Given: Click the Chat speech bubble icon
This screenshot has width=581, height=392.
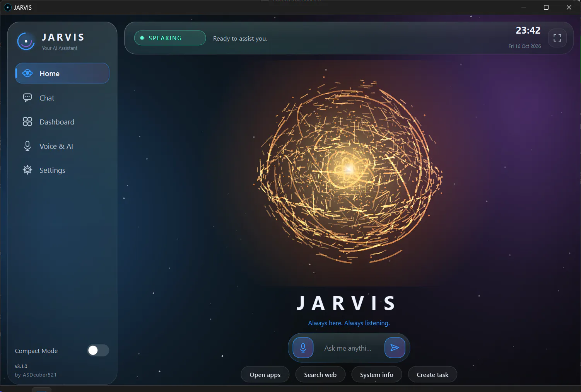Looking at the screenshot, I should point(27,97).
